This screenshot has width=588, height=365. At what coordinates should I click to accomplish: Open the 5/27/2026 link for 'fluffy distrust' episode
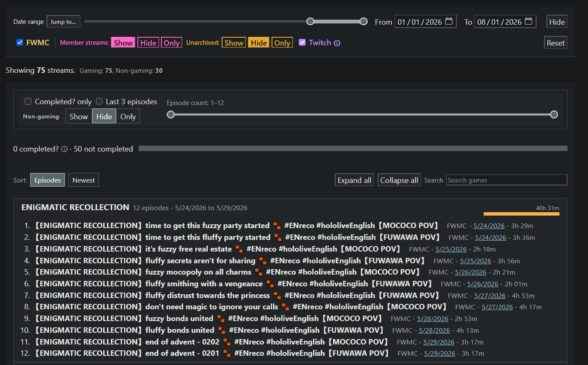coord(490,296)
